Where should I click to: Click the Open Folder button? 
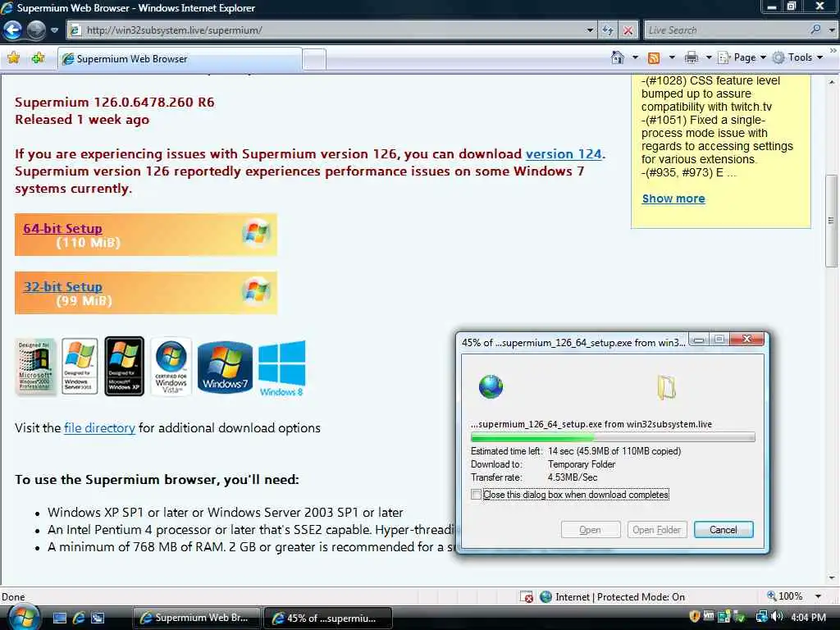pos(656,530)
